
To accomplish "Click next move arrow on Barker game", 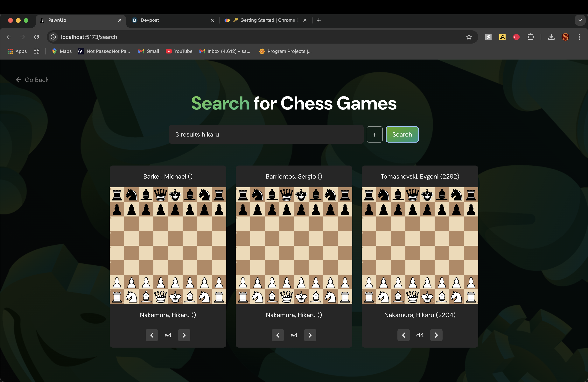I will [x=184, y=335].
